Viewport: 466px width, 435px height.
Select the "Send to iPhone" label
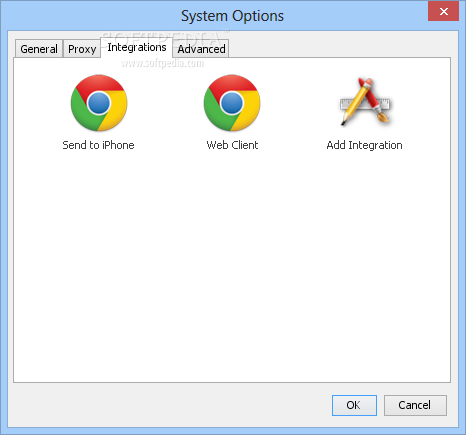[98, 145]
